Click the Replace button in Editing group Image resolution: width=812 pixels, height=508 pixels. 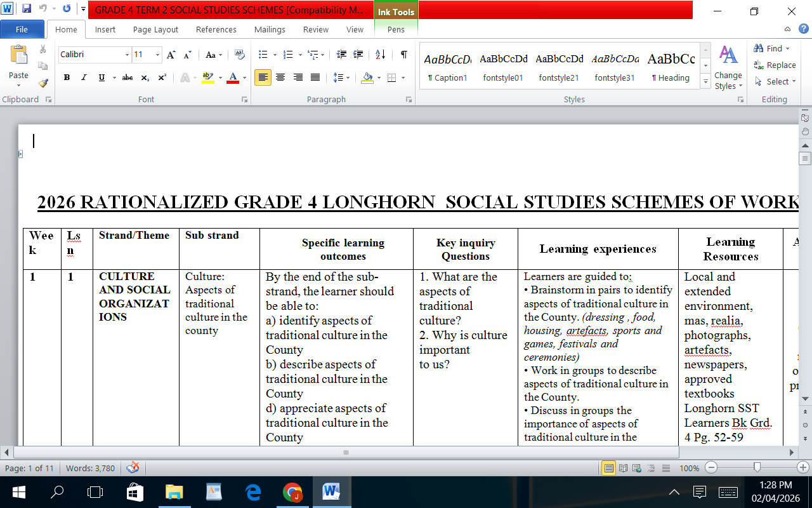coord(775,65)
